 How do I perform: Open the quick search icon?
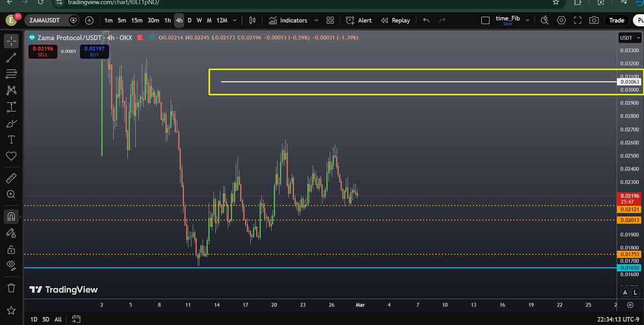(545, 20)
